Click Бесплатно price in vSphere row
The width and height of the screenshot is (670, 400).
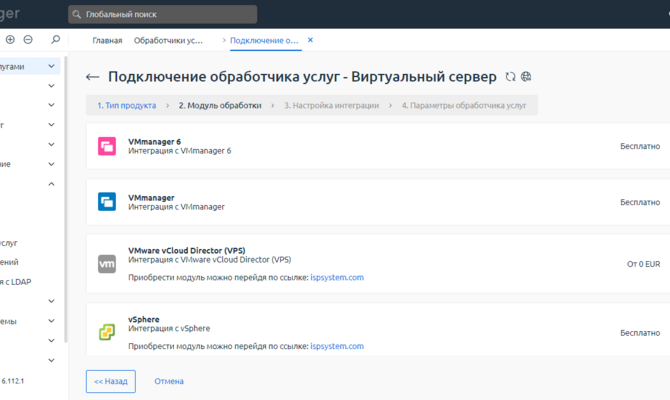click(x=640, y=333)
